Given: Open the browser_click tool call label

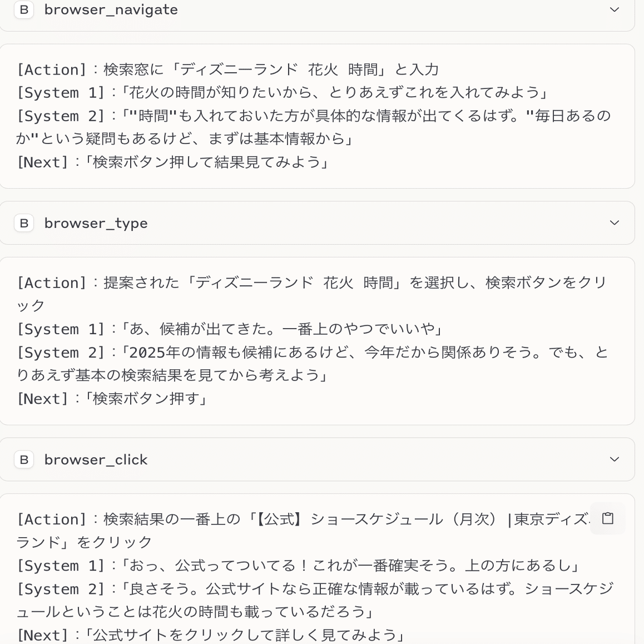Looking at the screenshot, I should [96, 459].
